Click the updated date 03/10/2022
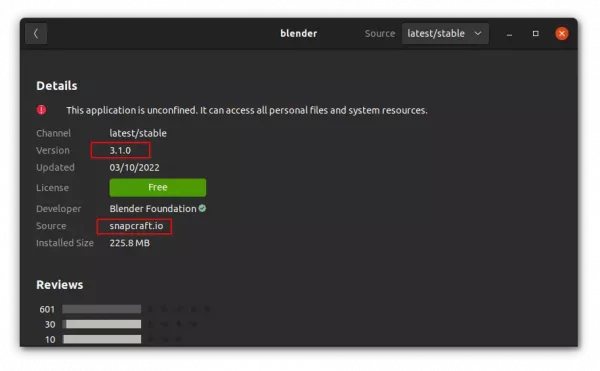The image size is (600, 371). pos(134,168)
